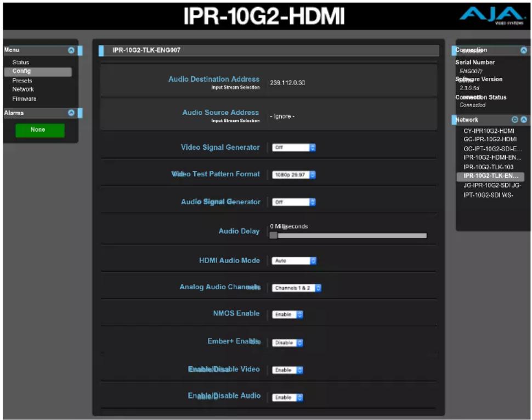Select highlighted IPR-10G2-TLK-EN... device
This screenshot has width=532, height=420.
click(x=490, y=176)
